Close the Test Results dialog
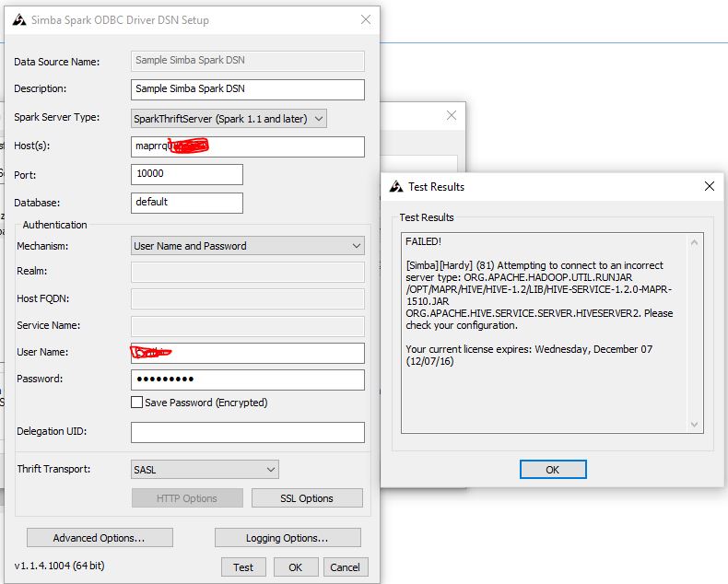This screenshot has width=728, height=584. tap(709, 186)
